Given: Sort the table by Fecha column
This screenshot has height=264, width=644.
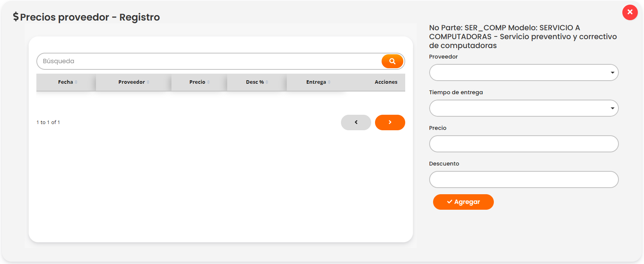Looking at the screenshot, I should click(x=66, y=82).
